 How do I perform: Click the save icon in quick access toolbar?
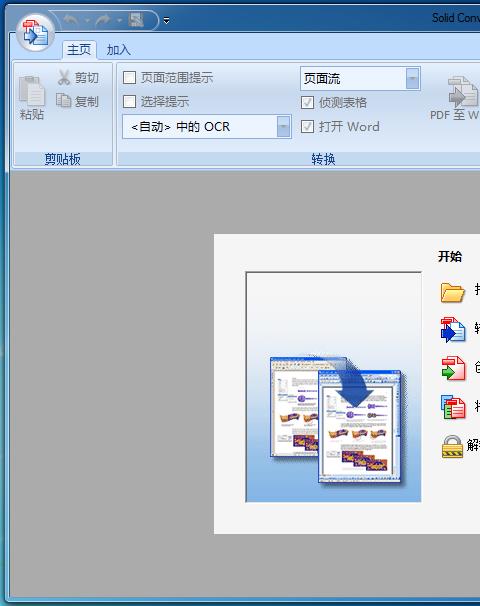click(136, 19)
